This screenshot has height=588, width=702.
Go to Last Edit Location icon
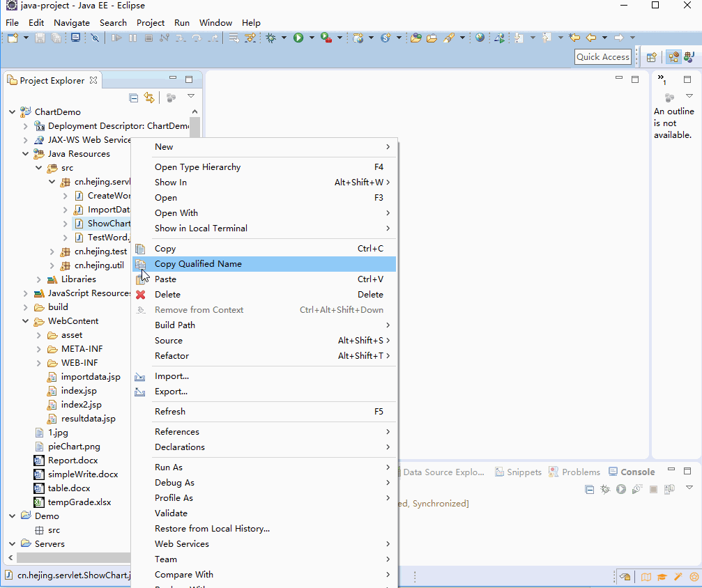coord(574,38)
